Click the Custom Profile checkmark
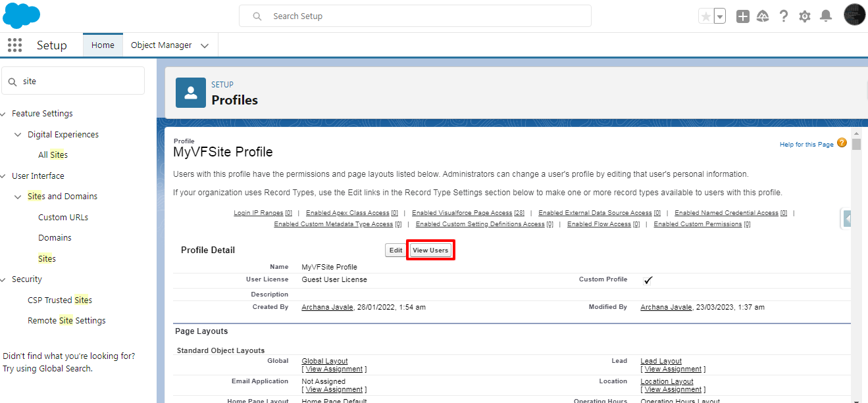The width and height of the screenshot is (868, 403). point(648,280)
